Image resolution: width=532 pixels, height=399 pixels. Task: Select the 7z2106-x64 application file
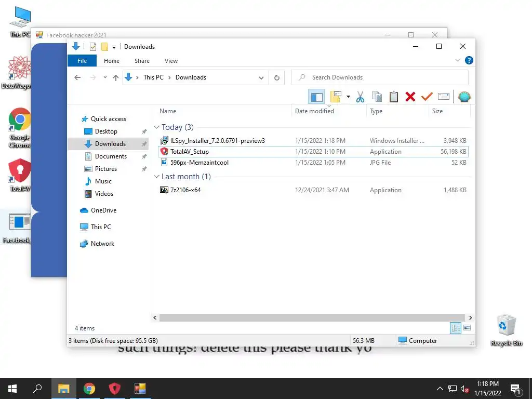(313, 190)
